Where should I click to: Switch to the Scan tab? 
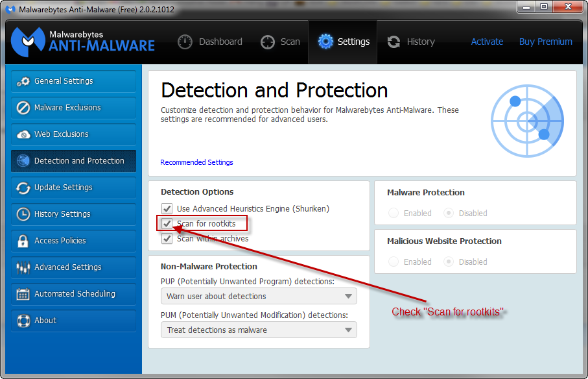(281, 42)
